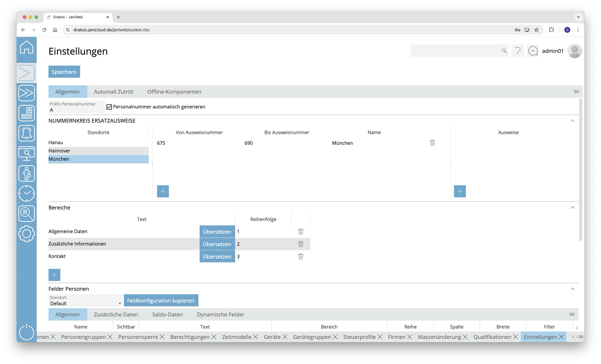The height and width of the screenshot is (364, 601).
Task: Delete the Kontakt Bereich row
Action: (300, 256)
